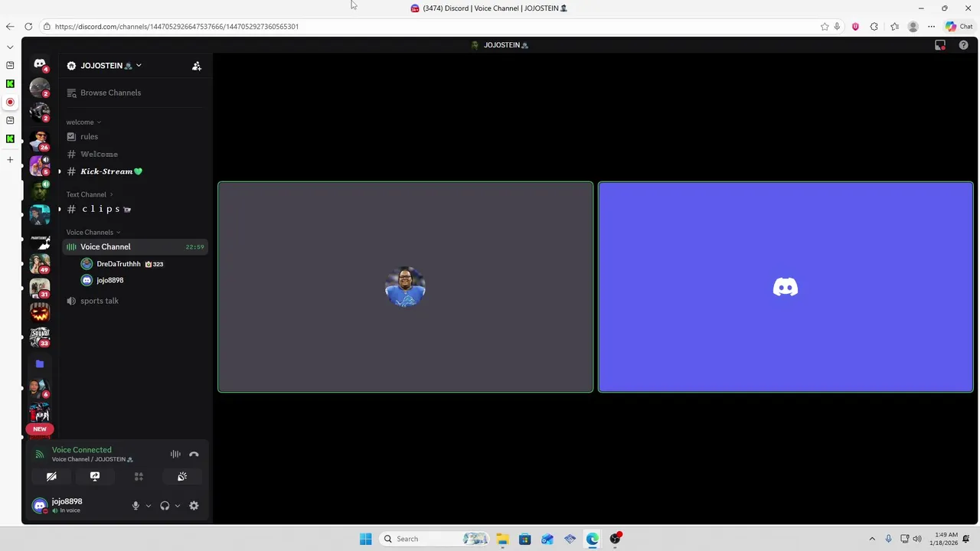Screen dimensions: 980x551
Task: Select the blue jojo8898 video tile
Action: (x=786, y=287)
